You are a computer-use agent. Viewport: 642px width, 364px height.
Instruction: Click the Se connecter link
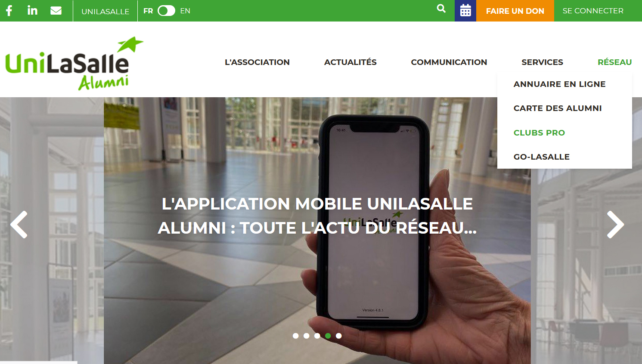click(593, 11)
